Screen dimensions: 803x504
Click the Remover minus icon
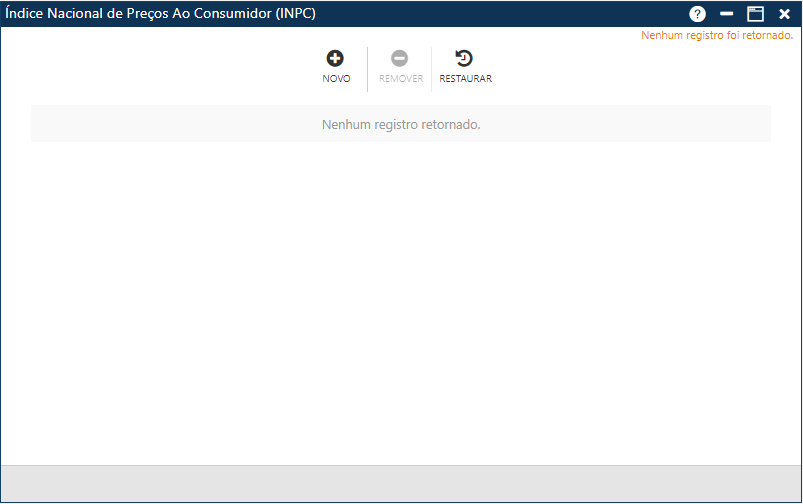(400, 59)
